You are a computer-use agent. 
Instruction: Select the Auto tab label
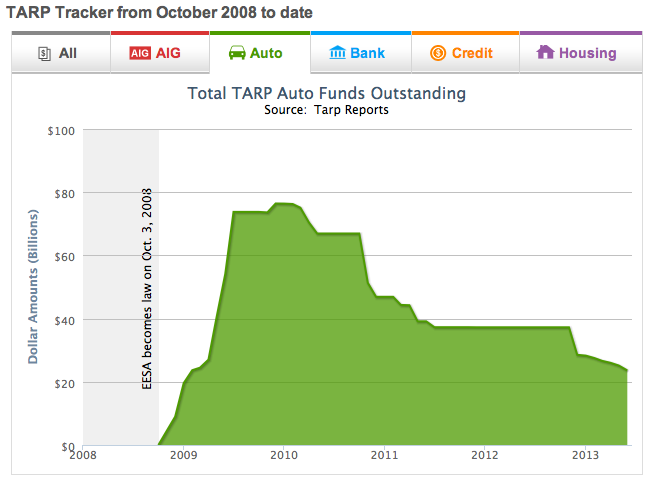268,53
